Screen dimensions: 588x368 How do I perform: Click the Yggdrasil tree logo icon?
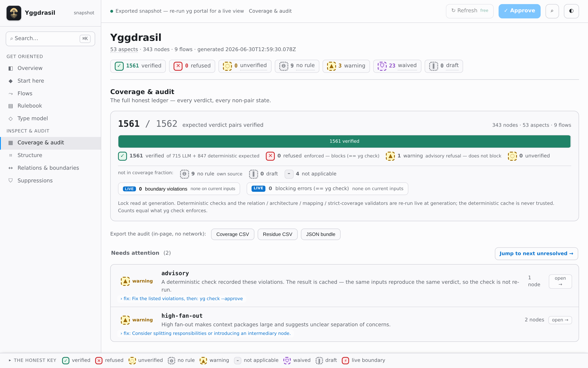click(x=14, y=13)
